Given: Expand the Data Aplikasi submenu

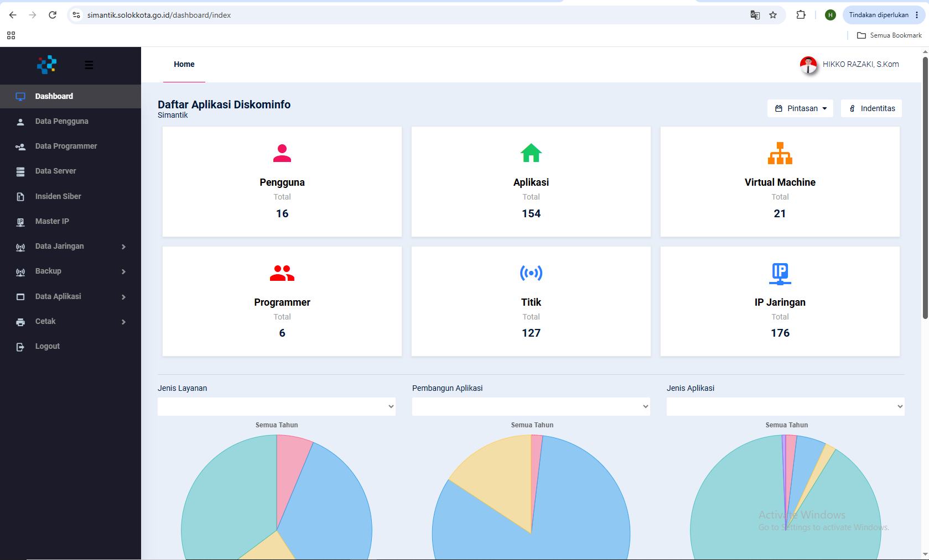Looking at the screenshot, I should 123,297.
